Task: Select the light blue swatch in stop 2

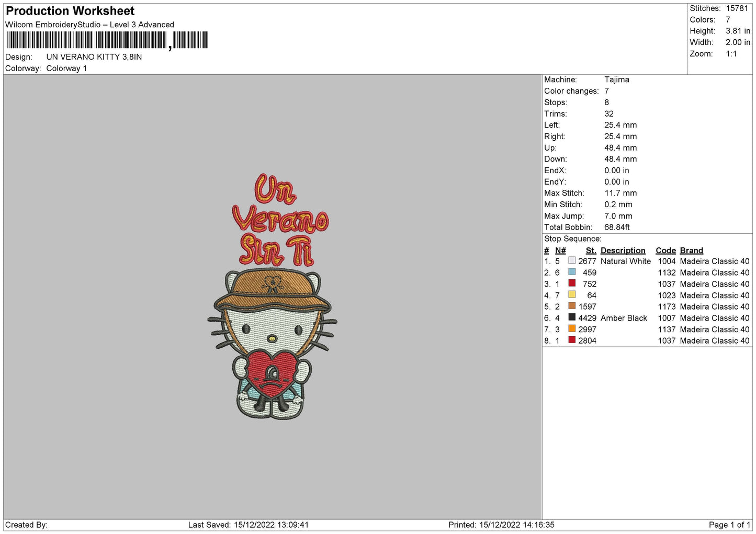Action: 572,272
